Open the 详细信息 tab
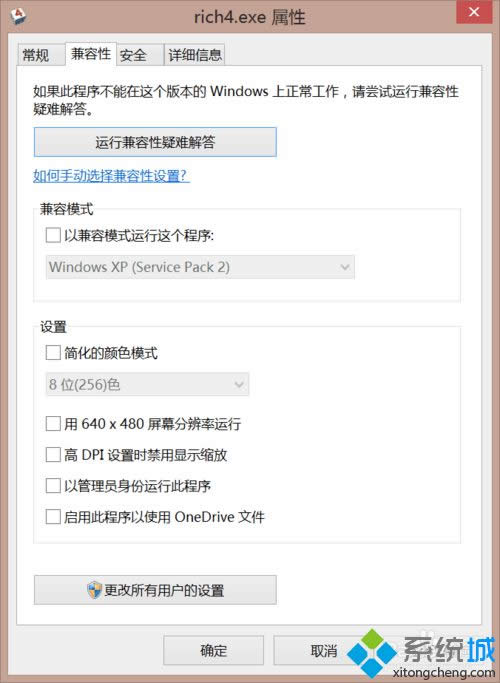The image size is (500, 683). point(195,55)
